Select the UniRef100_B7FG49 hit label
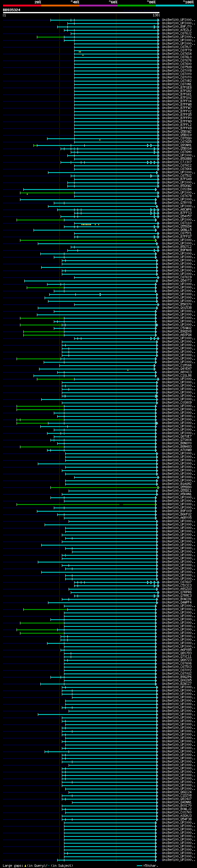Viewport: 197px width, 868px height. click(x=177, y=179)
